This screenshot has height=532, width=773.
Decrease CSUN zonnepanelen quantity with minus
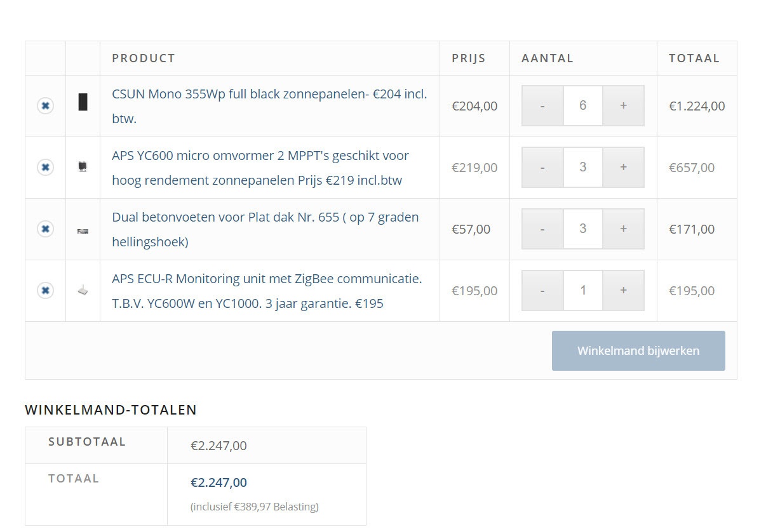(542, 105)
